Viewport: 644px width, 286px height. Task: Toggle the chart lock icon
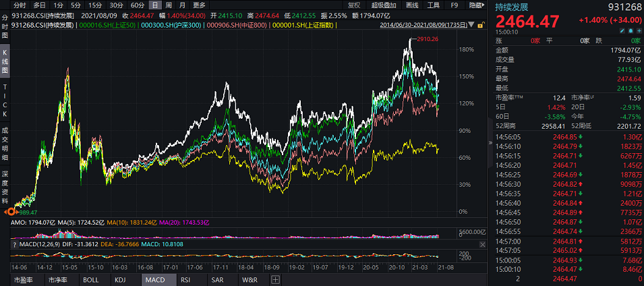481,26
